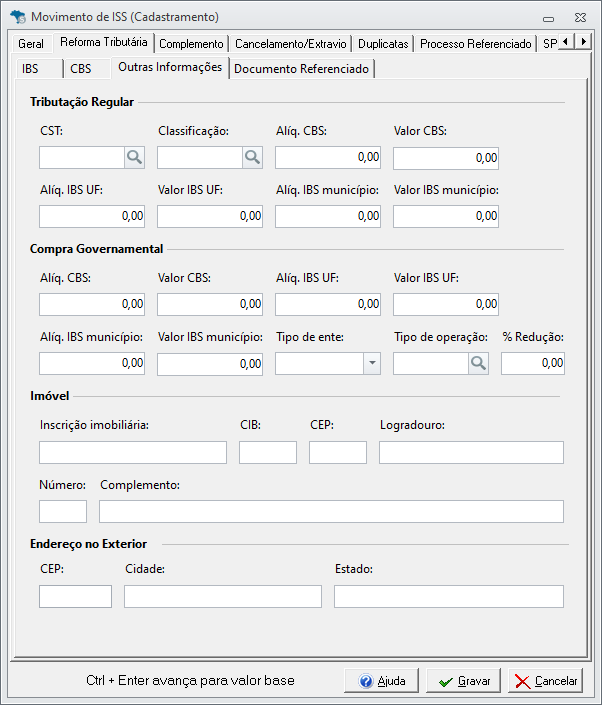Expand the Tipo de ente dropdown

[371, 364]
